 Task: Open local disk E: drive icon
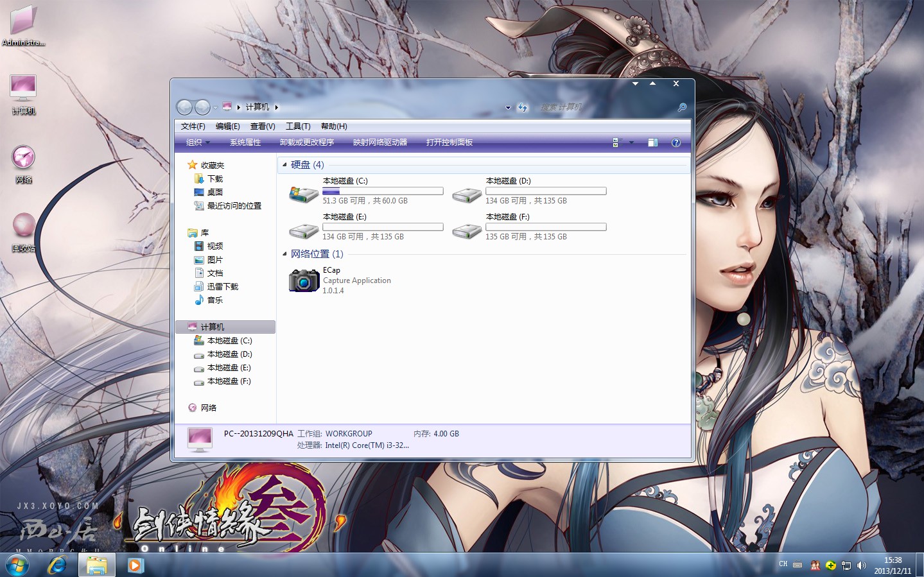[304, 230]
